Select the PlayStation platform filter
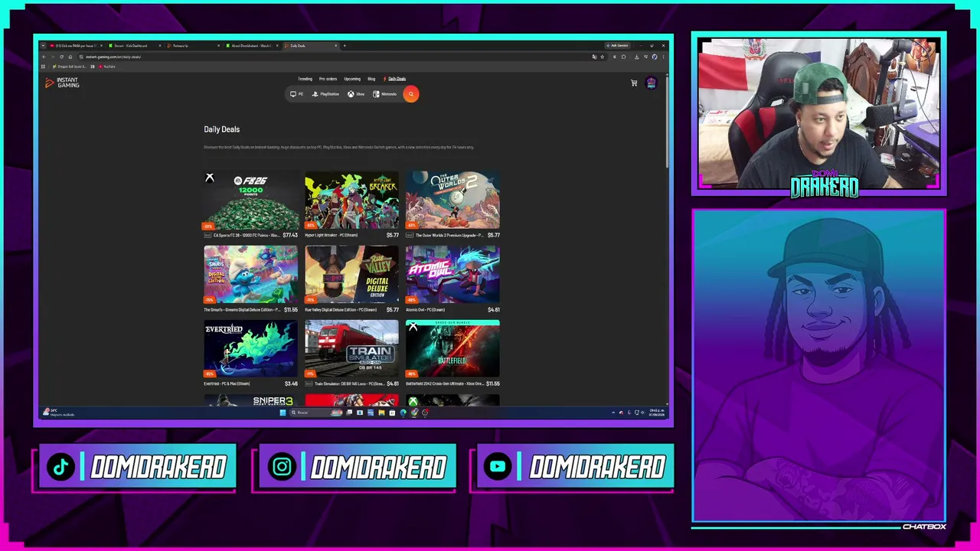The image size is (980, 551). click(x=325, y=94)
